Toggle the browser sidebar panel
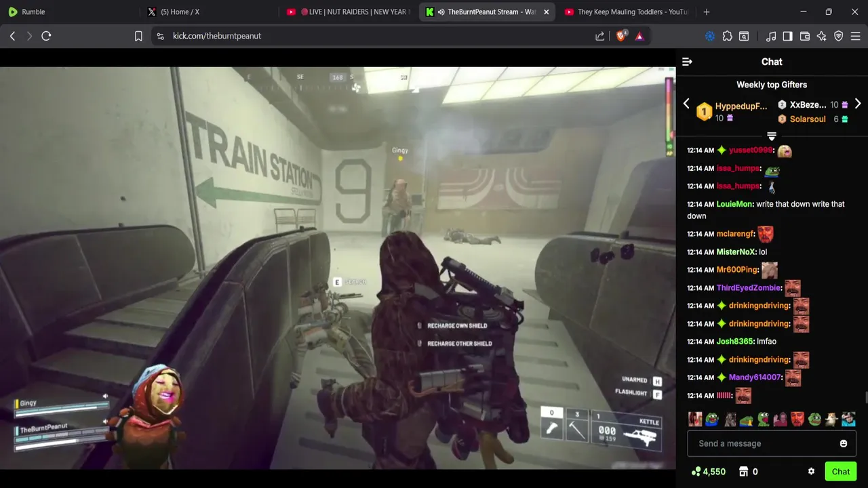 [787, 36]
